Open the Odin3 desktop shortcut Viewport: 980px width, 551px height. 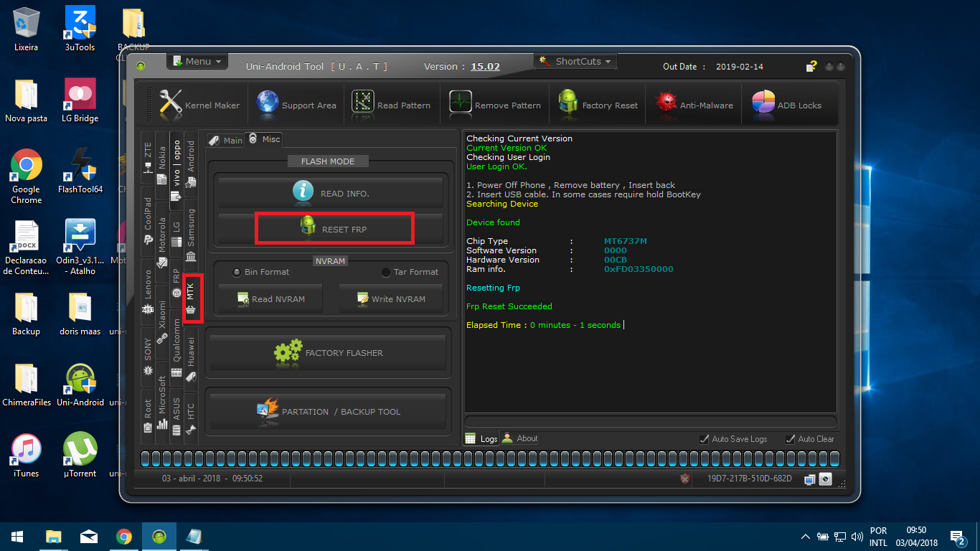[80, 247]
